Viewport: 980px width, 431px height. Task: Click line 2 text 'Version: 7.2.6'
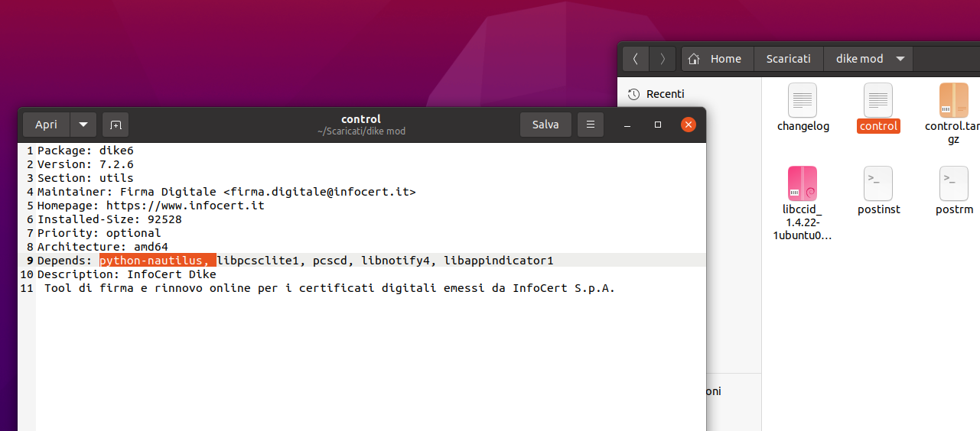(x=86, y=164)
